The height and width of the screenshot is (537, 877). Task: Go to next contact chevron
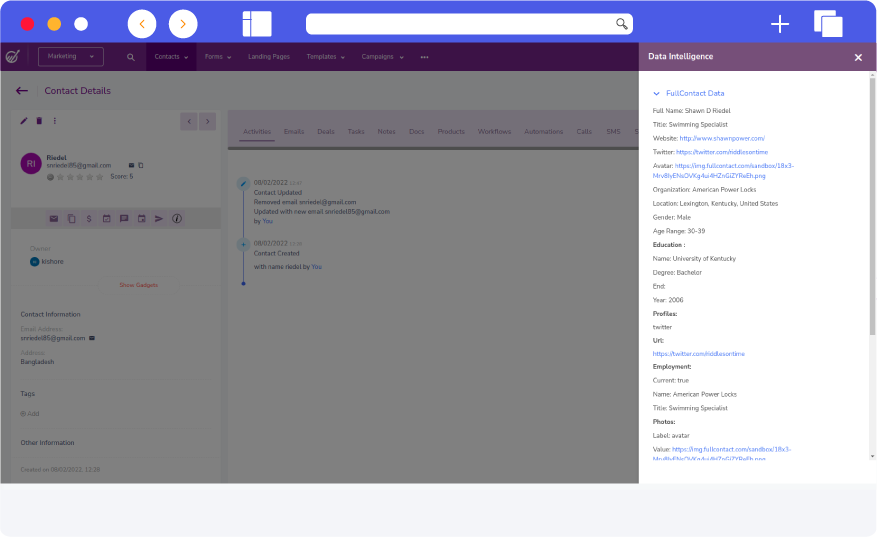click(208, 121)
